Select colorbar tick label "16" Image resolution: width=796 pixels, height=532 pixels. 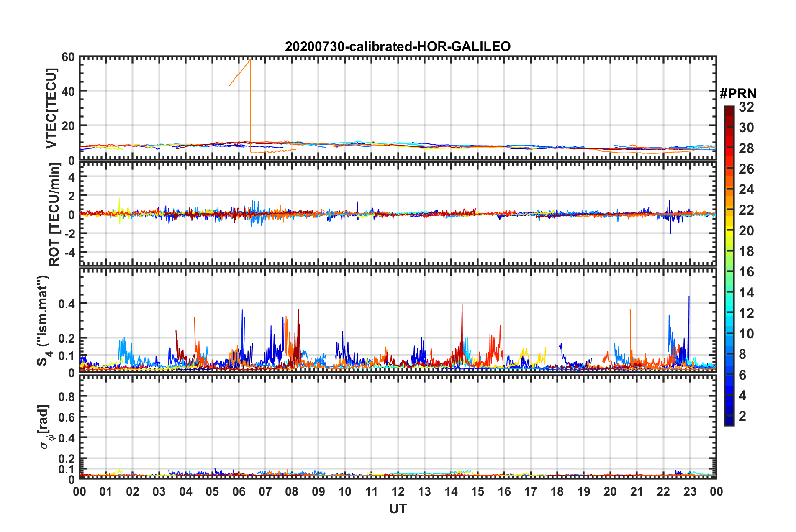(x=746, y=272)
